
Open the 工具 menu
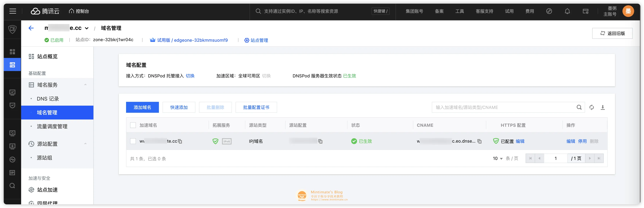tap(460, 11)
